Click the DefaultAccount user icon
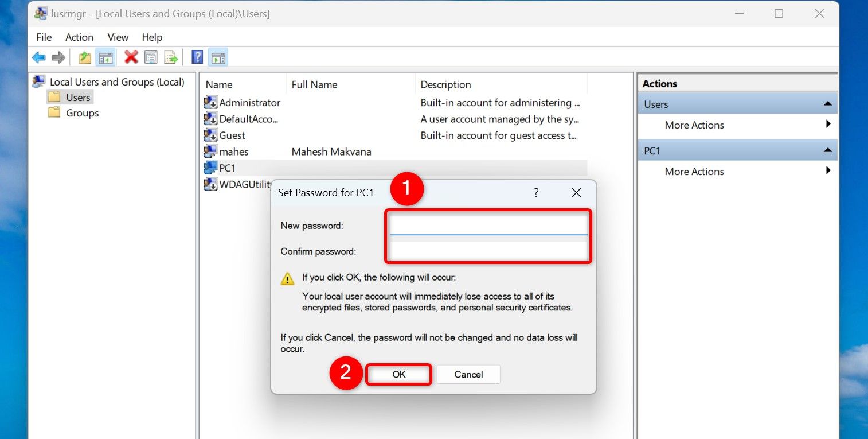The image size is (868, 439). click(210, 119)
